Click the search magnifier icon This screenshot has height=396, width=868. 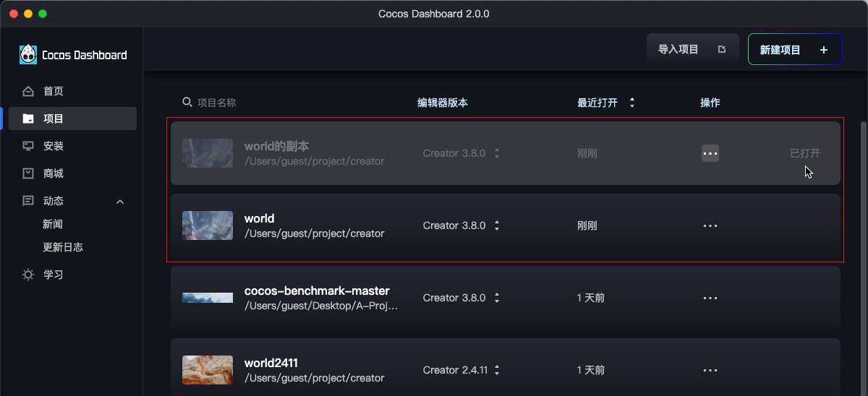(x=187, y=102)
